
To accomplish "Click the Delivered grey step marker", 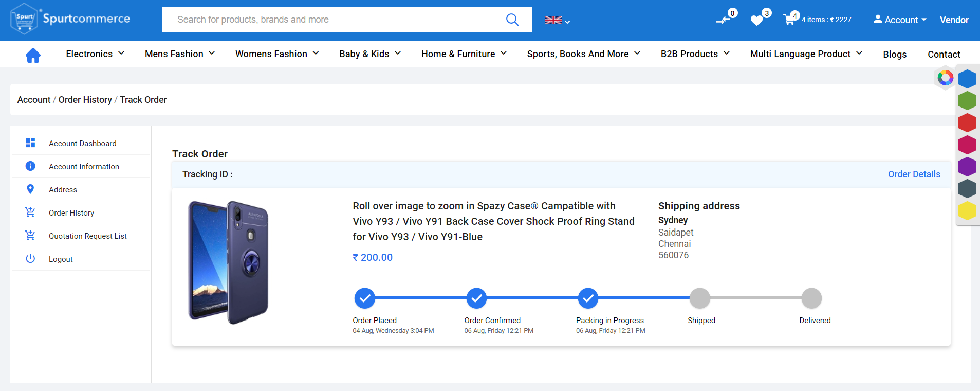I will click(x=811, y=298).
